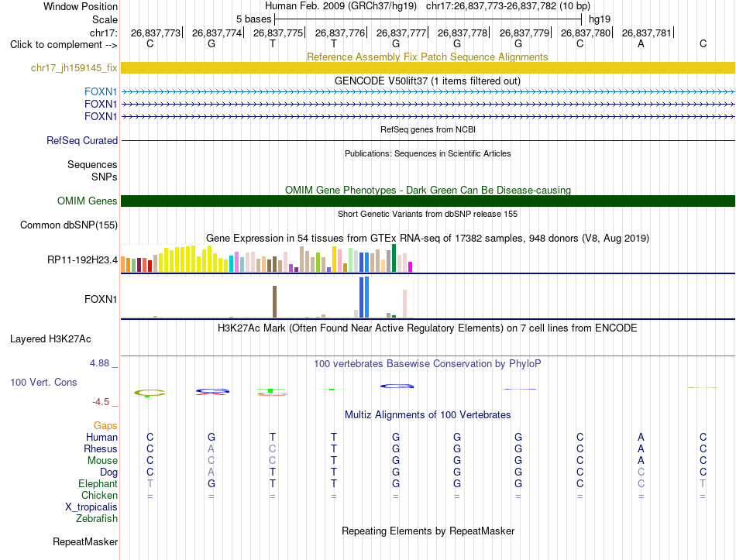736x560 pixels.
Task: Click the tall blue FOXN1 expression bars
Action: point(364,297)
